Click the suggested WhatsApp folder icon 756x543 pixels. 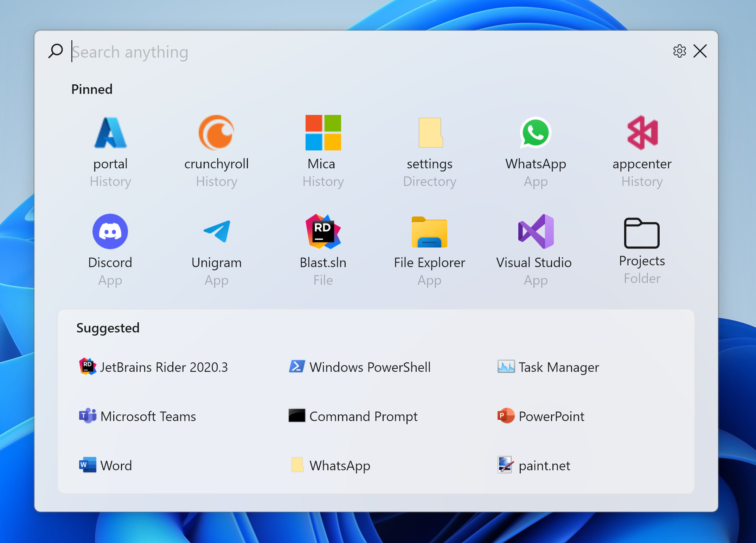(x=297, y=465)
